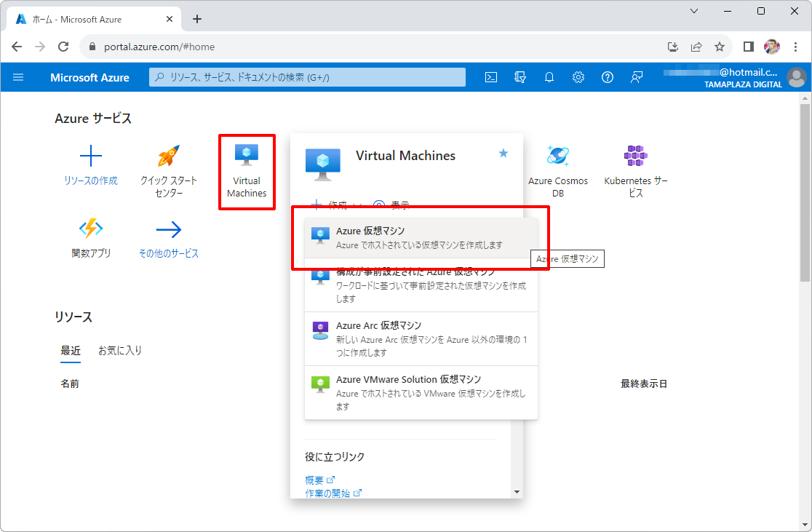Open the Function App (関数アプリ) icon
Image resolution: width=812 pixels, height=532 pixels.
(x=91, y=229)
